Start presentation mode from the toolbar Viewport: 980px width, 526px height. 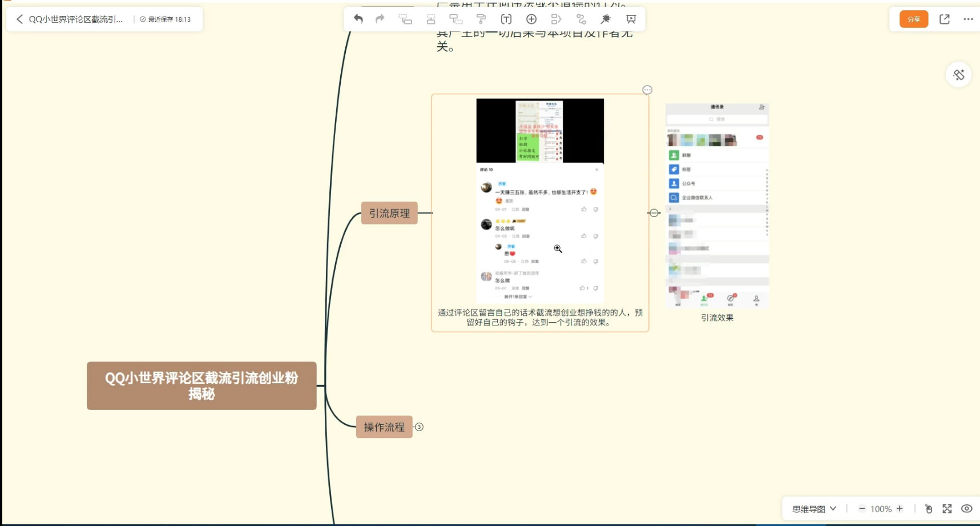click(631, 19)
